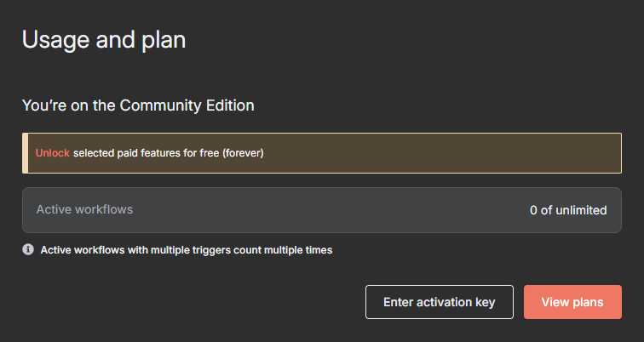Click the empty middle of the Active workflows card
The height and width of the screenshot is (342, 644).
click(332, 210)
